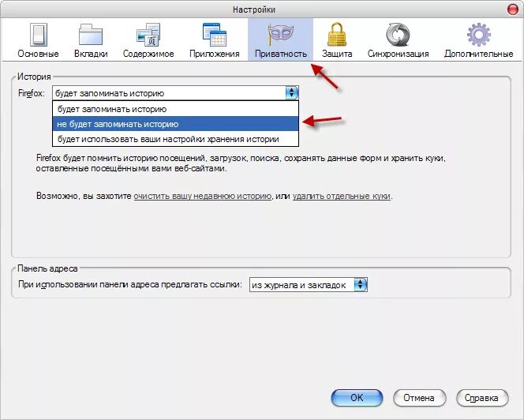Switch to the Приложения tab label
Image resolution: width=524 pixels, height=420 pixels.
coord(214,54)
